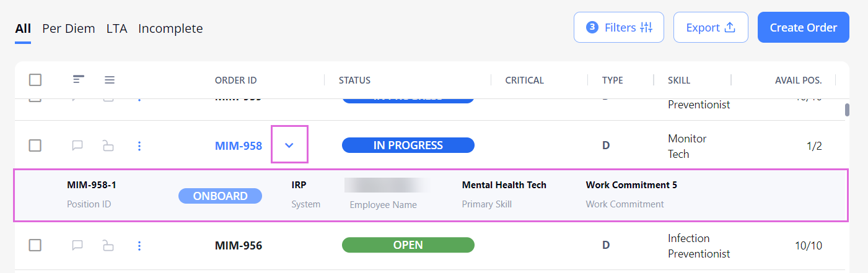This screenshot has width=868, height=273.
Task: Switch to the Per Diem tab
Action: point(69,28)
